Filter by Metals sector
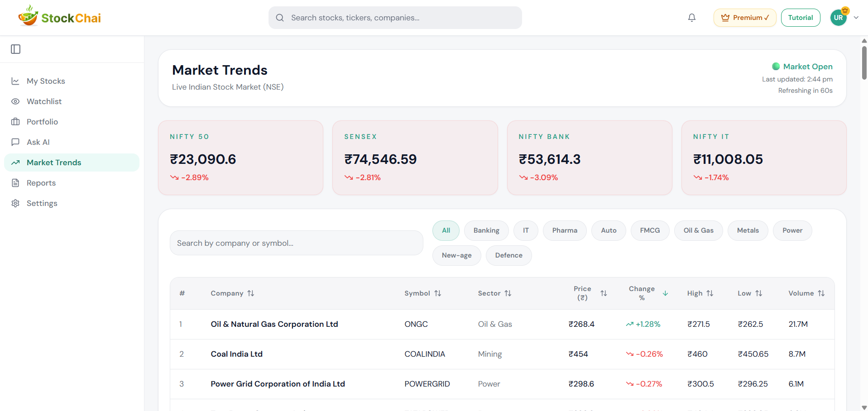 pos(748,230)
